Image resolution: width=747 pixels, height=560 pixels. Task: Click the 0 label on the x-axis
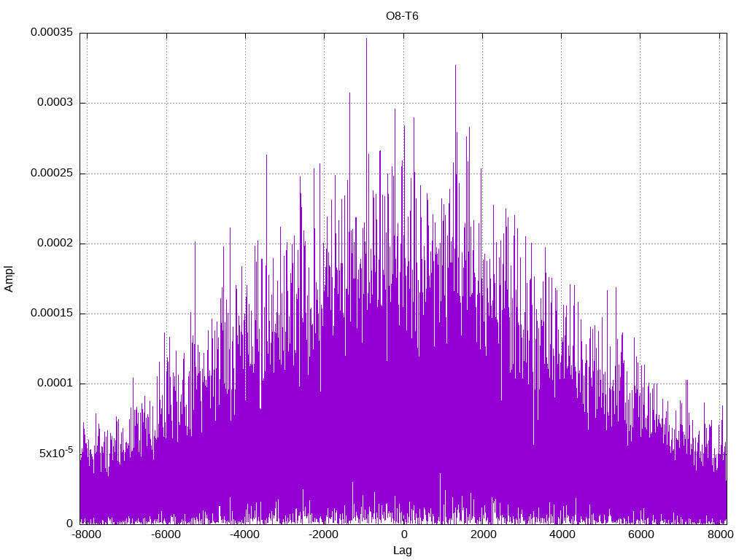pyautogui.click(x=404, y=534)
